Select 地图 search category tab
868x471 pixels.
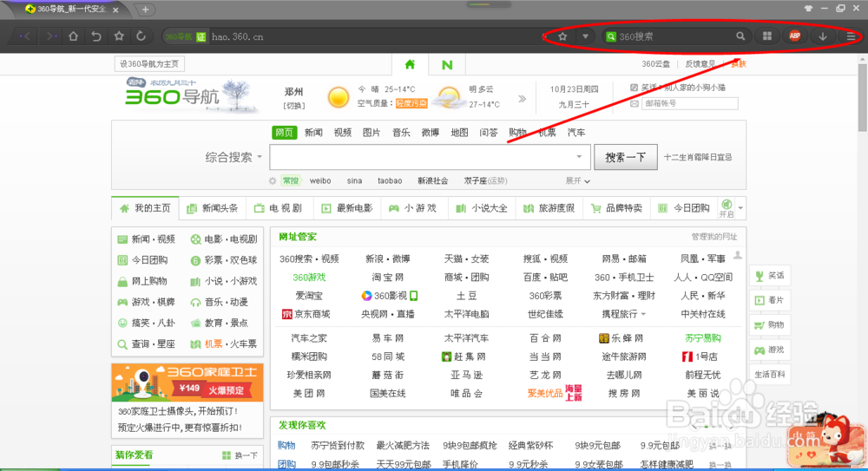click(459, 133)
